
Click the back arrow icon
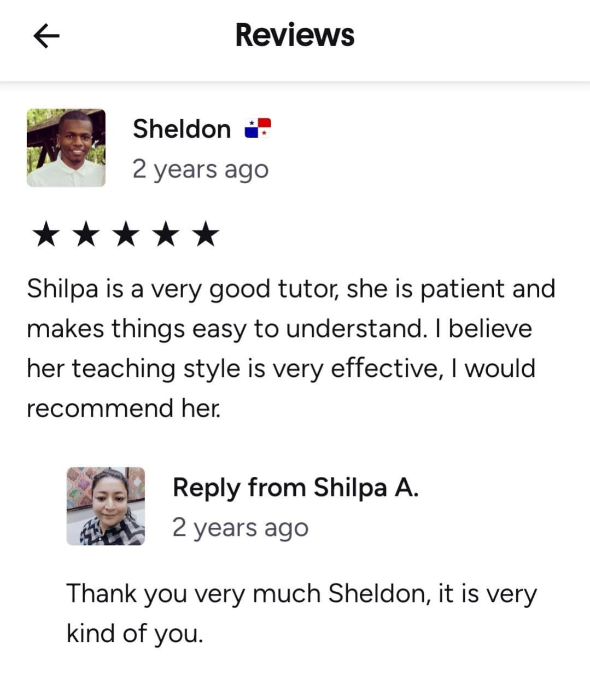point(46,36)
